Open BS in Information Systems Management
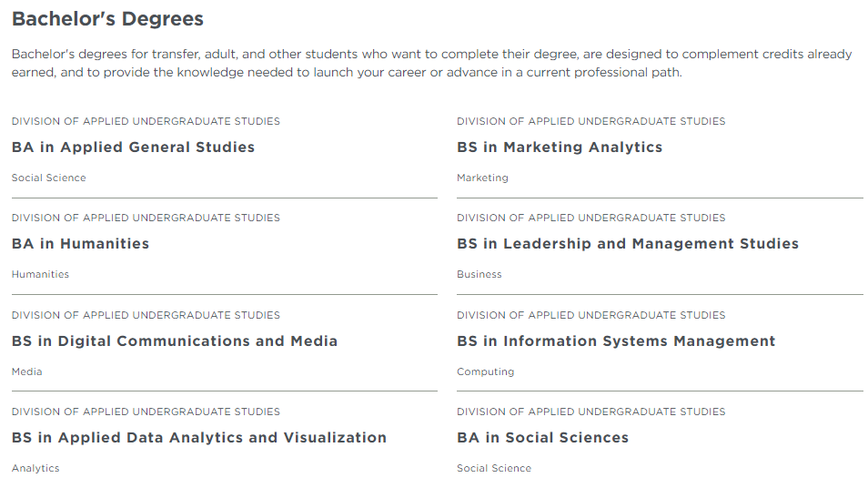This screenshot has height=488, width=868. [616, 341]
